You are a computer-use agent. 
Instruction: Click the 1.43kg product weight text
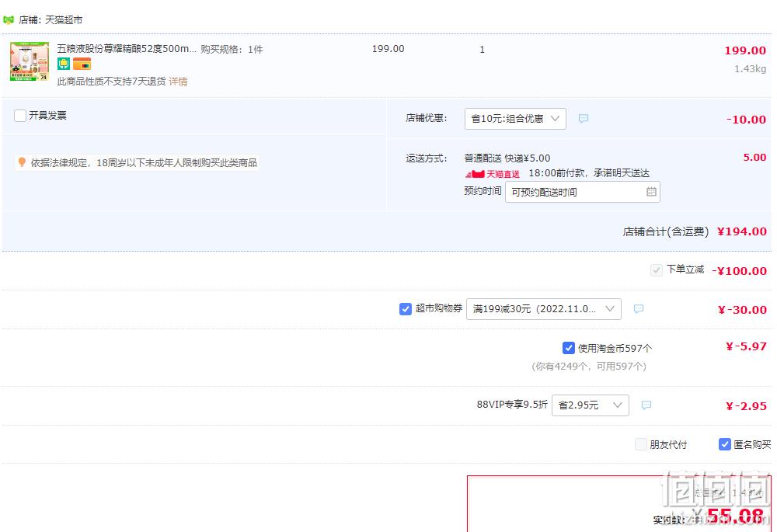[x=751, y=69]
